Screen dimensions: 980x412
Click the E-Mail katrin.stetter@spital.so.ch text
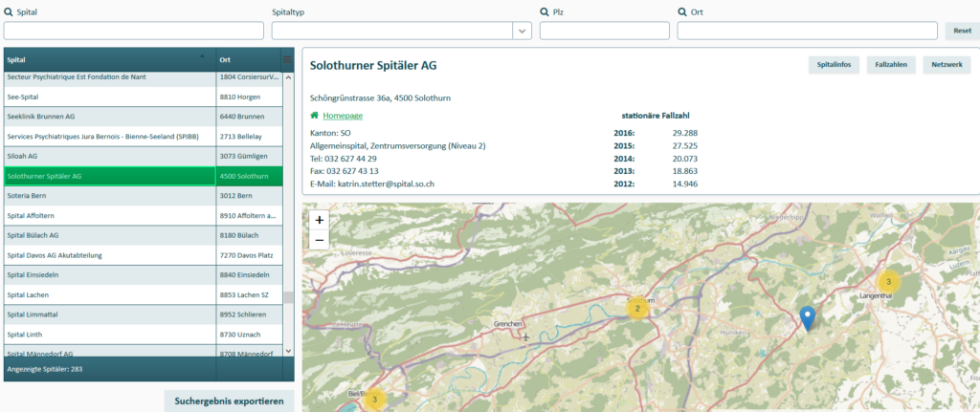[x=372, y=184]
